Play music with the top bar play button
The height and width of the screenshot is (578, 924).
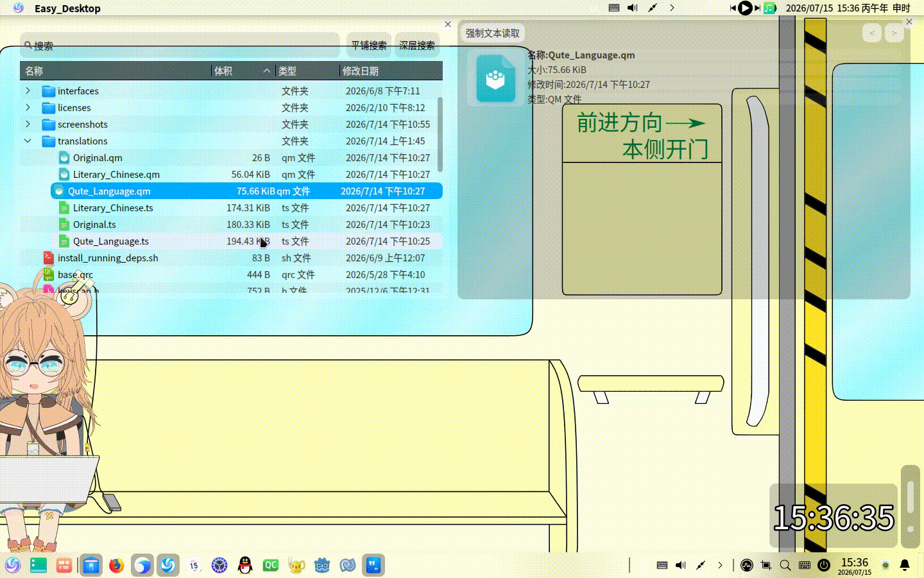click(745, 8)
